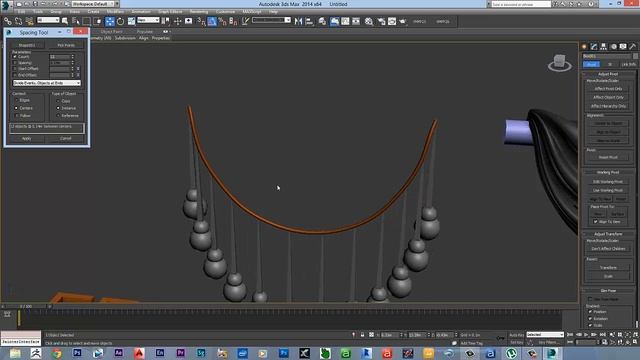Viewport: 640px width, 360px height.
Task: Click the Select and Link toolbar icon
Action: tap(8, 21)
